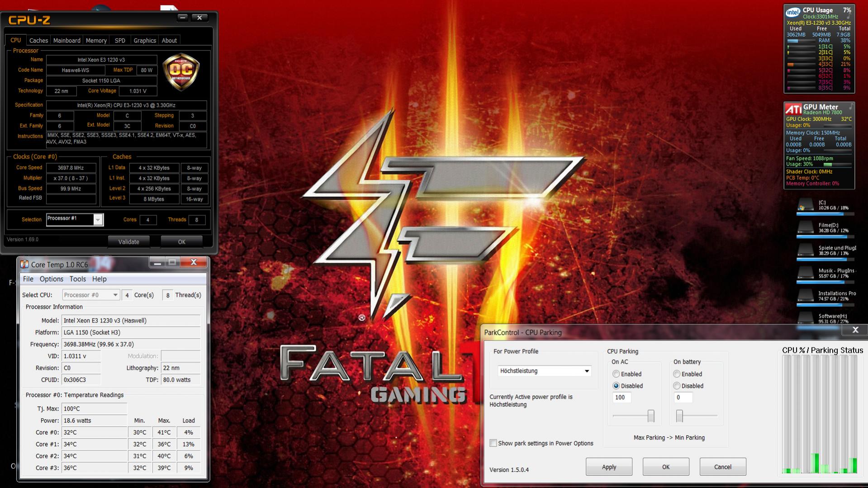Close the ParkControl window
Image resolution: width=868 pixels, height=488 pixels.
(855, 330)
